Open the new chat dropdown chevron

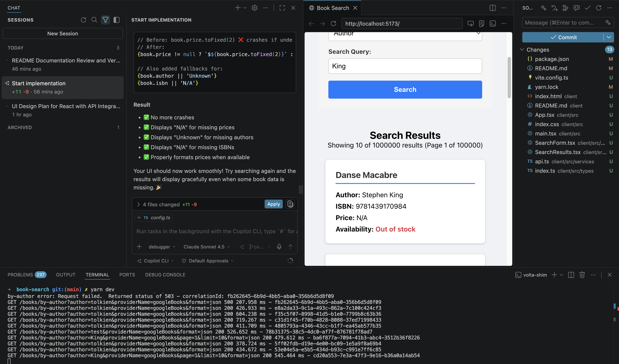(245, 8)
